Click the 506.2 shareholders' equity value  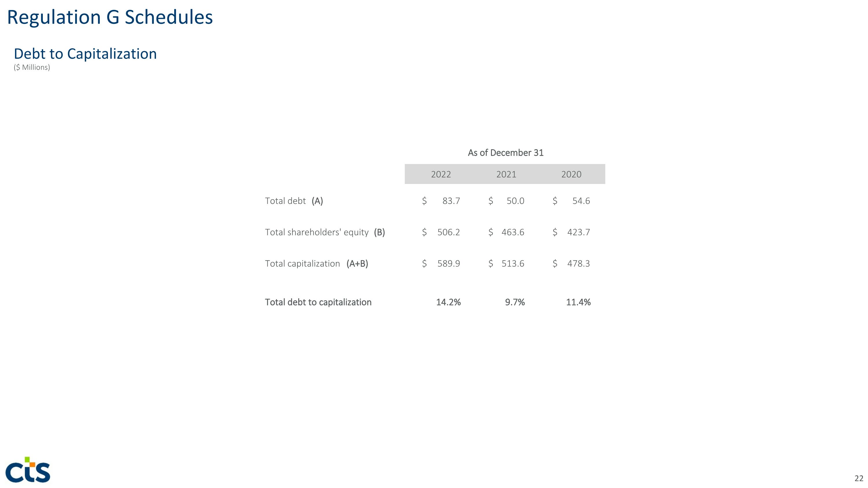[x=448, y=232]
